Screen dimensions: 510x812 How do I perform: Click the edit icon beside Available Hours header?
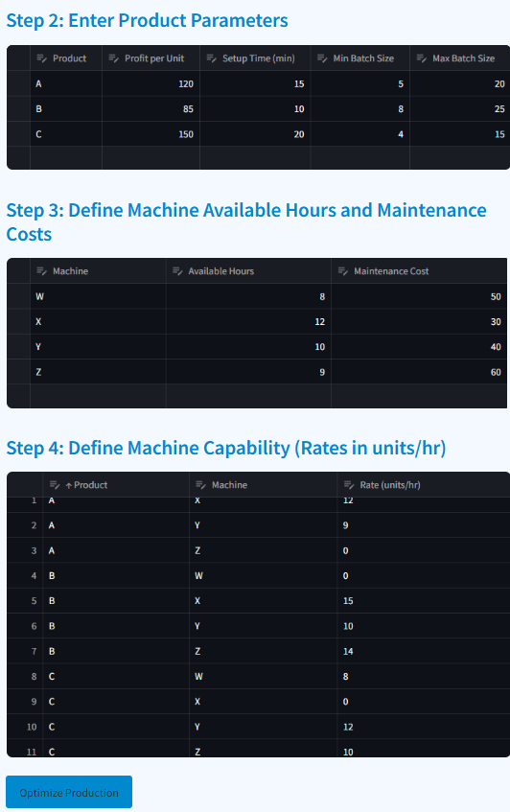pos(177,271)
